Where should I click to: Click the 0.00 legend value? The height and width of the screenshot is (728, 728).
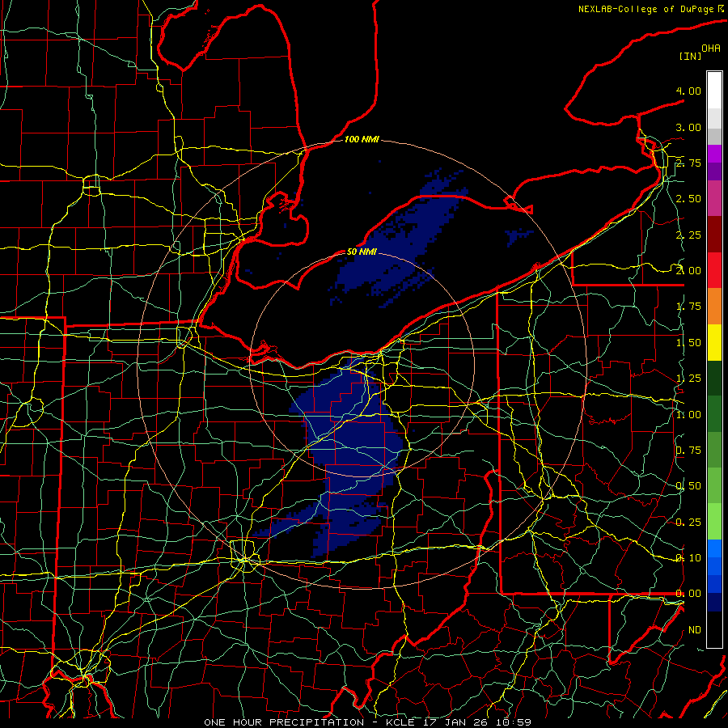[x=688, y=594]
